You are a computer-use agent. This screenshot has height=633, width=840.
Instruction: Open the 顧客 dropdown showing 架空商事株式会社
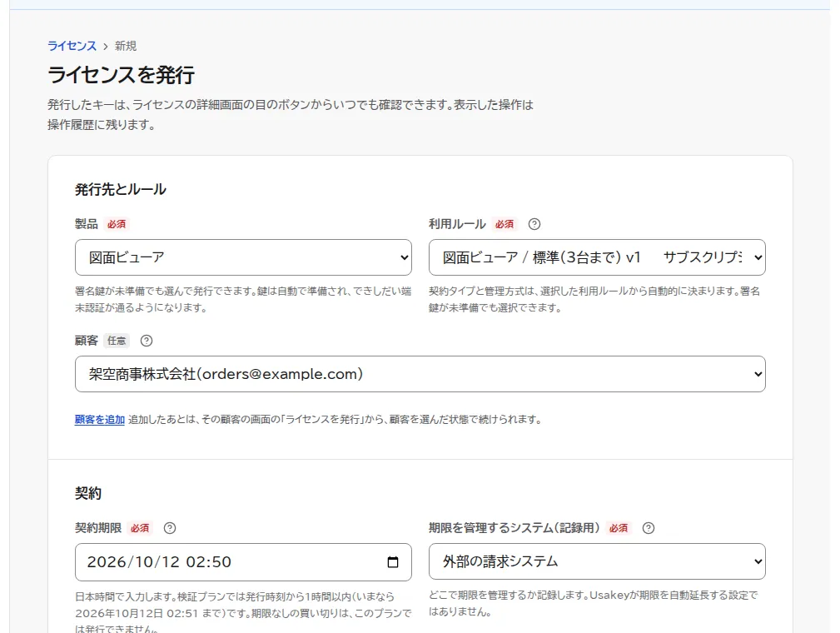(420, 374)
